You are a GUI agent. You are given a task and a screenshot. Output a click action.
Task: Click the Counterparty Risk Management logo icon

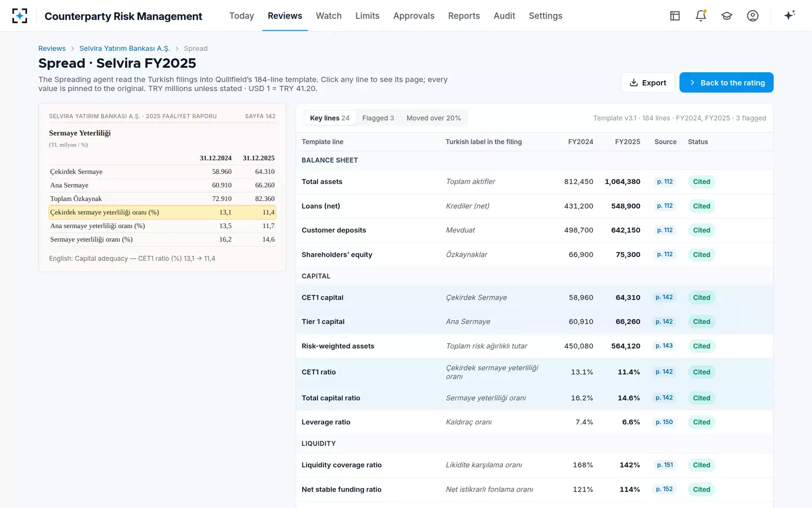(x=20, y=16)
